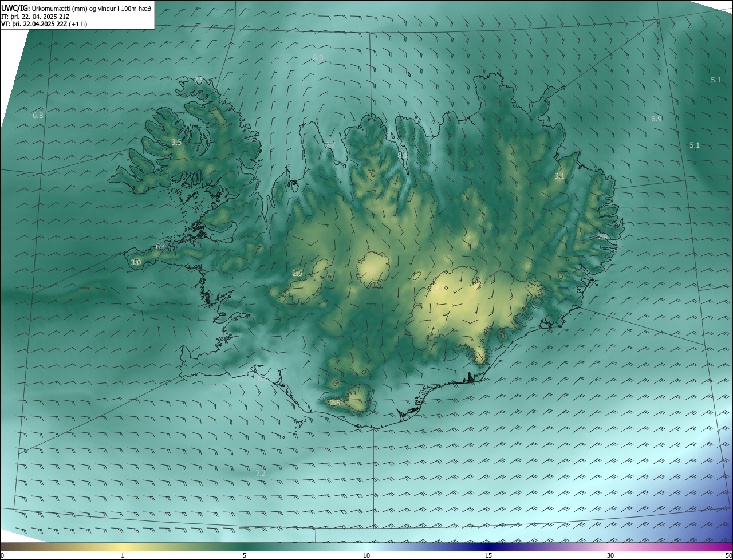Screen dimensions: 733x560
Task: Click the 7.4 value on the east coast
Action: (602, 236)
